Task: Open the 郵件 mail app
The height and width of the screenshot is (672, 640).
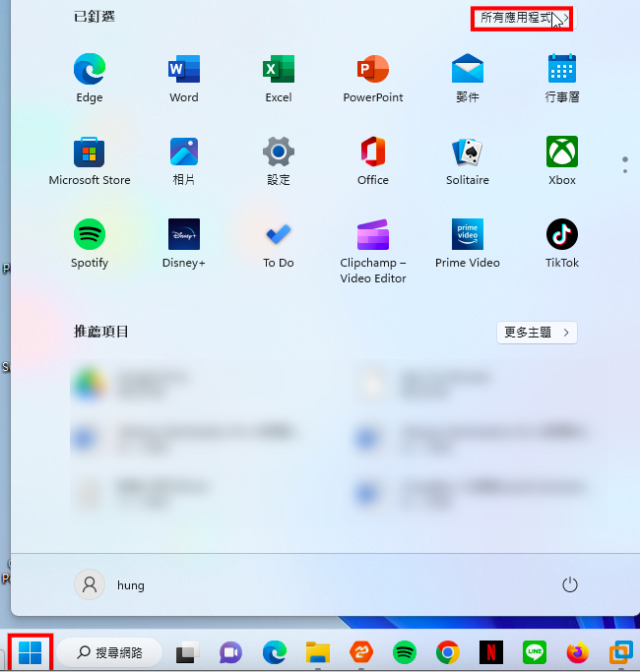Action: [x=468, y=78]
